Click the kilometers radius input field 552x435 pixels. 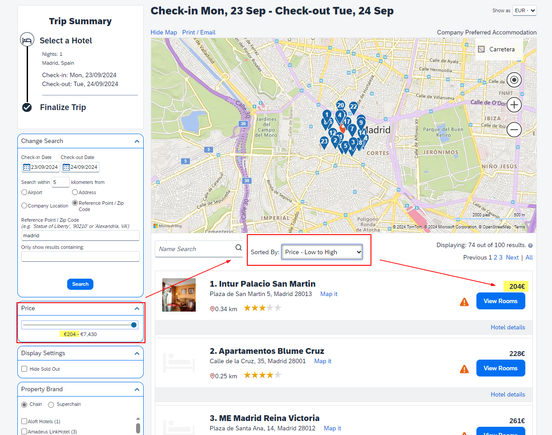pos(60,182)
